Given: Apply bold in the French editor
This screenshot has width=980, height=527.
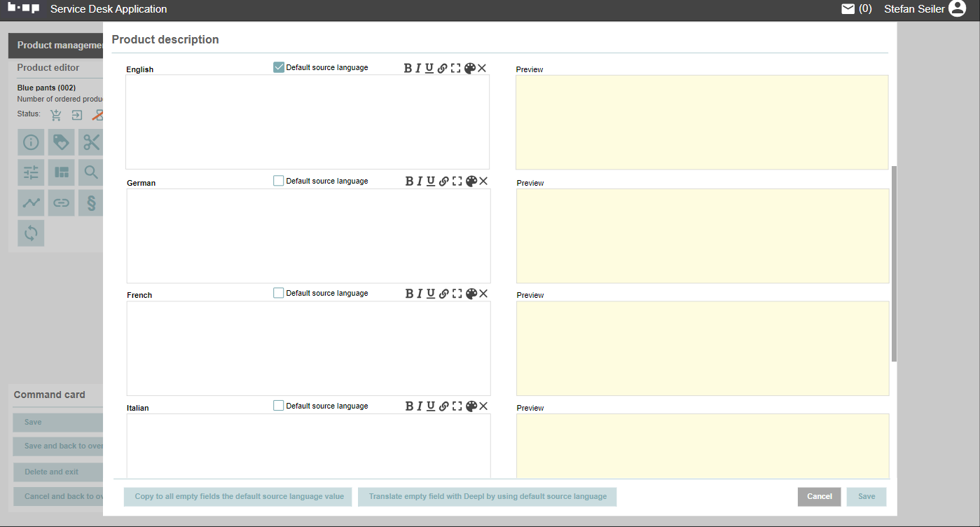Looking at the screenshot, I should [x=410, y=294].
